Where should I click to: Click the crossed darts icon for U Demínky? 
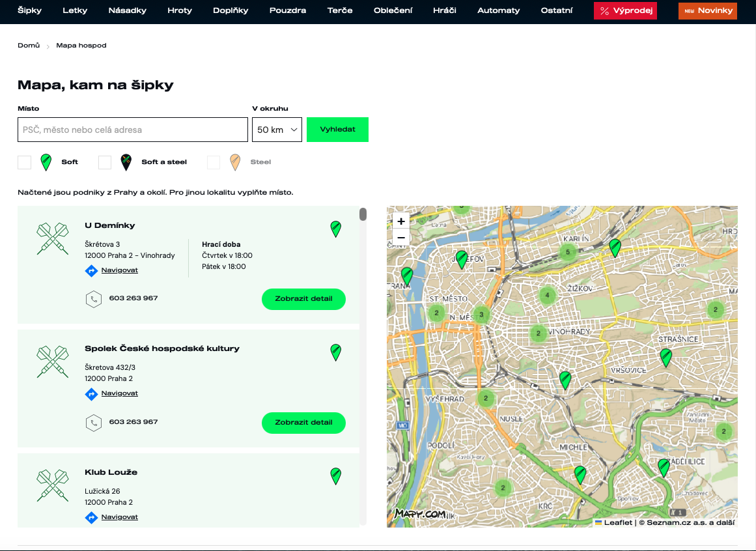point(53,238)
